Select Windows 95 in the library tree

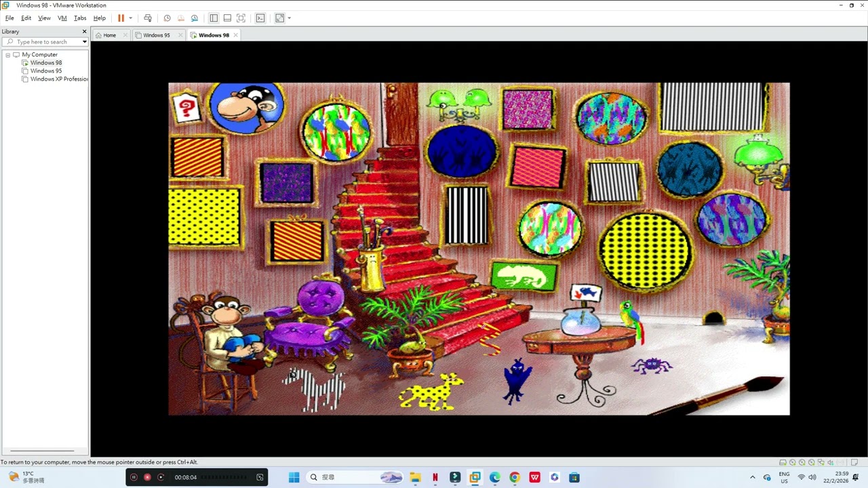(46, 71)
